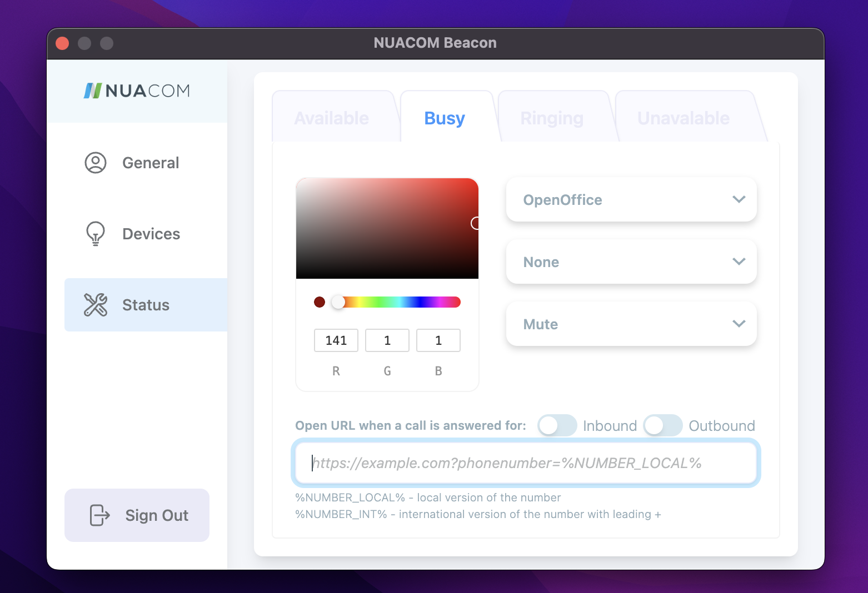The image size is (868, 593).
Task: Click the R value field showing 141
Action: [336, 340]
